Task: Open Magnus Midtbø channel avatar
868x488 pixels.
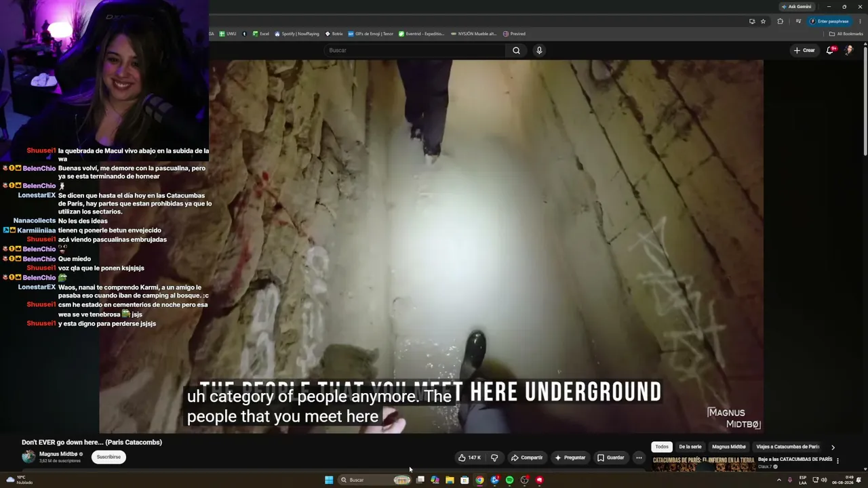Action: pyautogui.click(x=28, y=457)
